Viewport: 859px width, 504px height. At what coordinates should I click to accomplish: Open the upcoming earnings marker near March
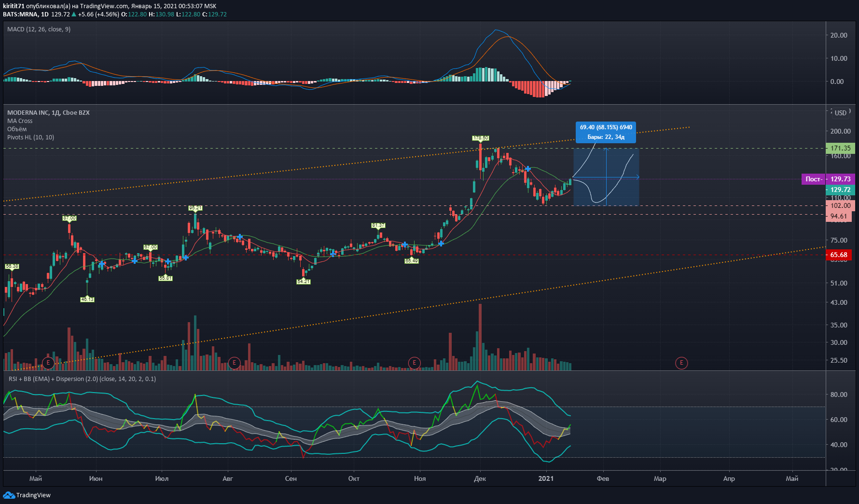click(681, 363)
